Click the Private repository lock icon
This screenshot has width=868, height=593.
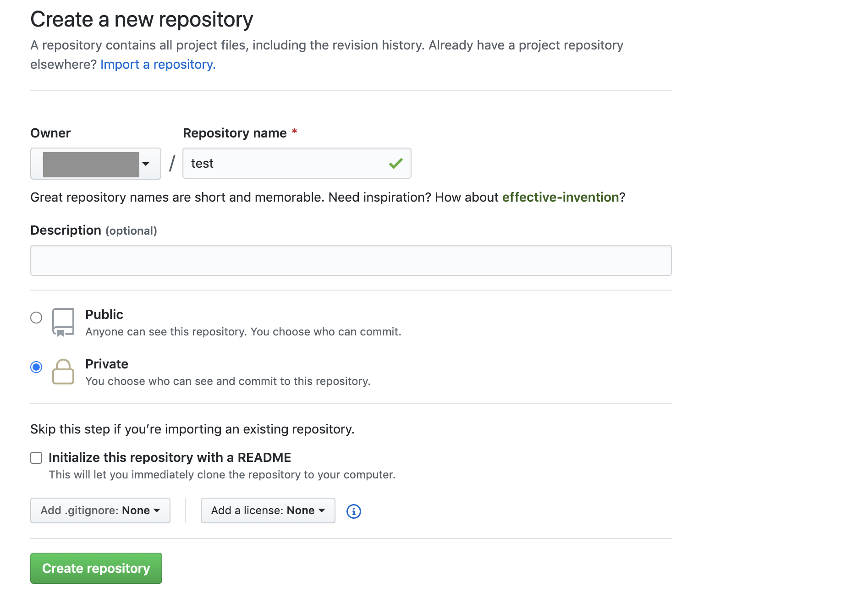point(63,372)
